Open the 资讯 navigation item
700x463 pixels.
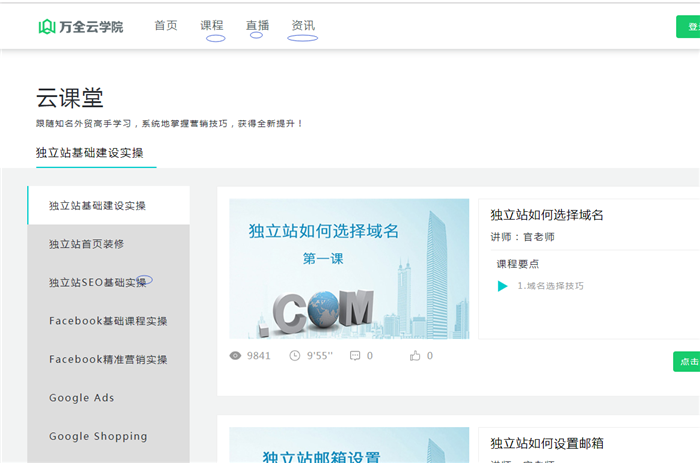tap(303, 25)
